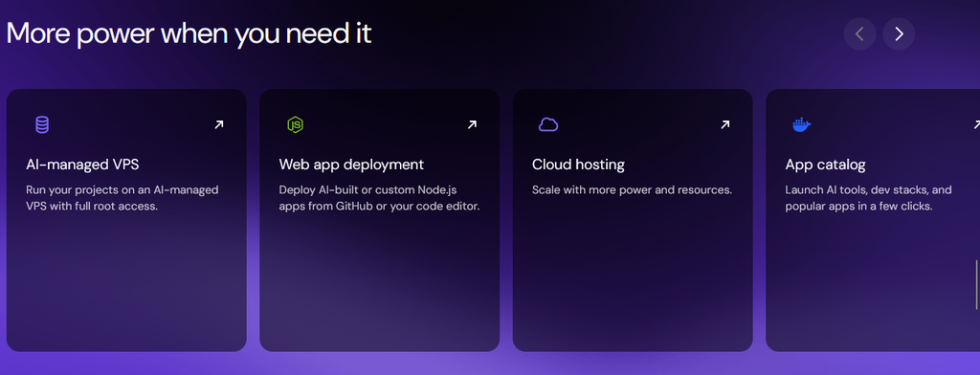The width and height of the screenshot is (980, 375).
Task: Open the App catalog title link
Action: (x=825, y=165)
